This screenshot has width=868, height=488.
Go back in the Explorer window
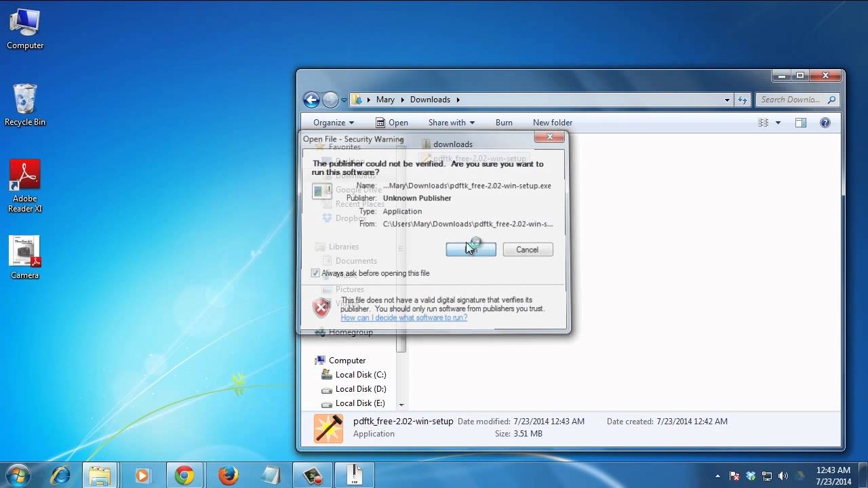tap(311, 100)
